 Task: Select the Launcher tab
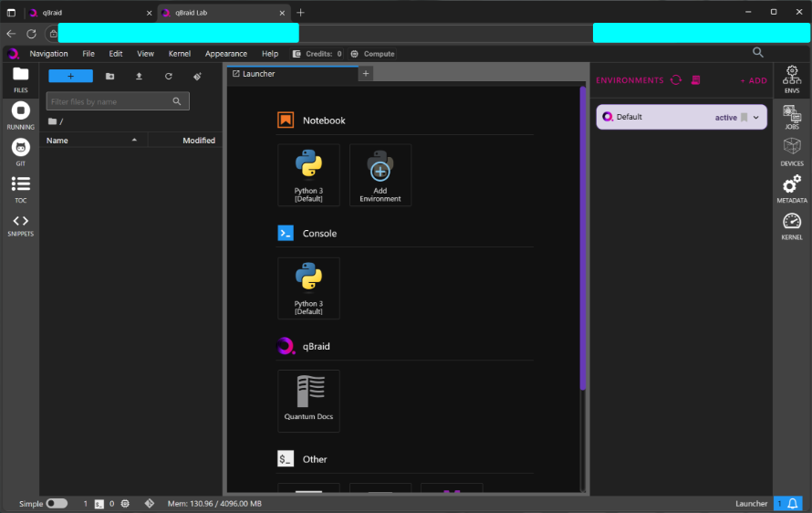(x=293, y=74)
